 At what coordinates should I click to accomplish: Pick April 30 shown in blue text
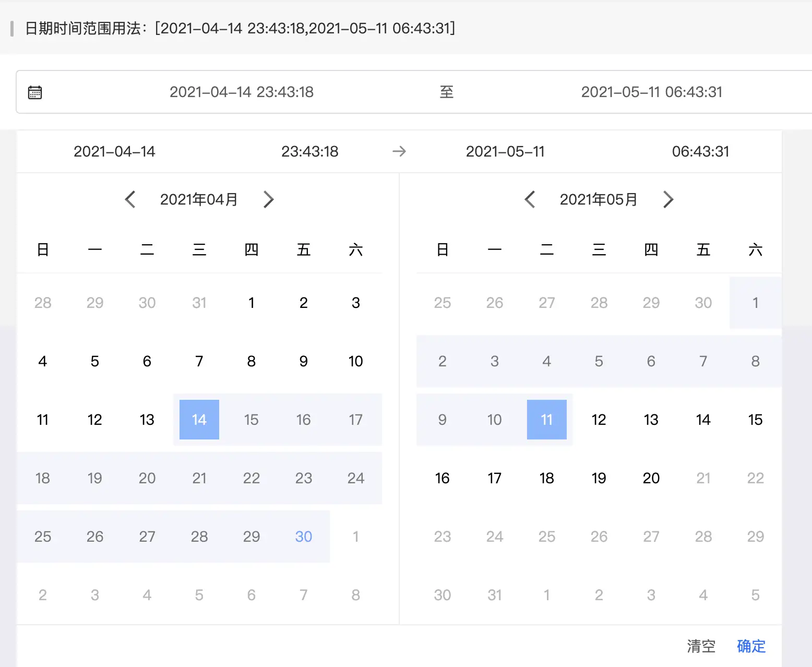[x=304, y=537]
